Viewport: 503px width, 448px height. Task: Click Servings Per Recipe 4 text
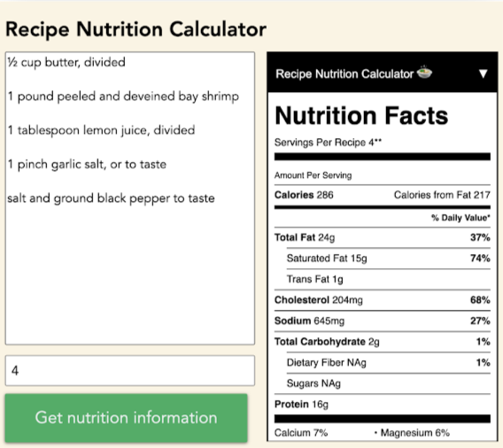(x=328, y=142)
